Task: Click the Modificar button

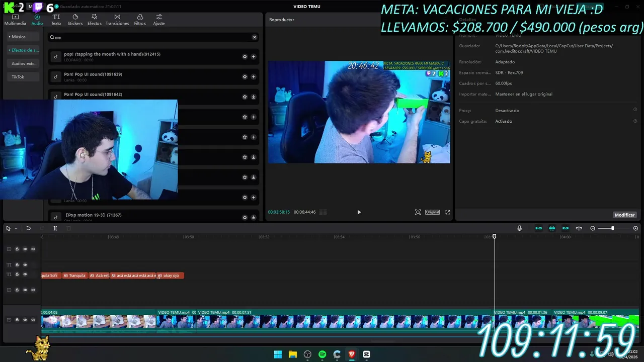Action: click(x=624, y=215)
